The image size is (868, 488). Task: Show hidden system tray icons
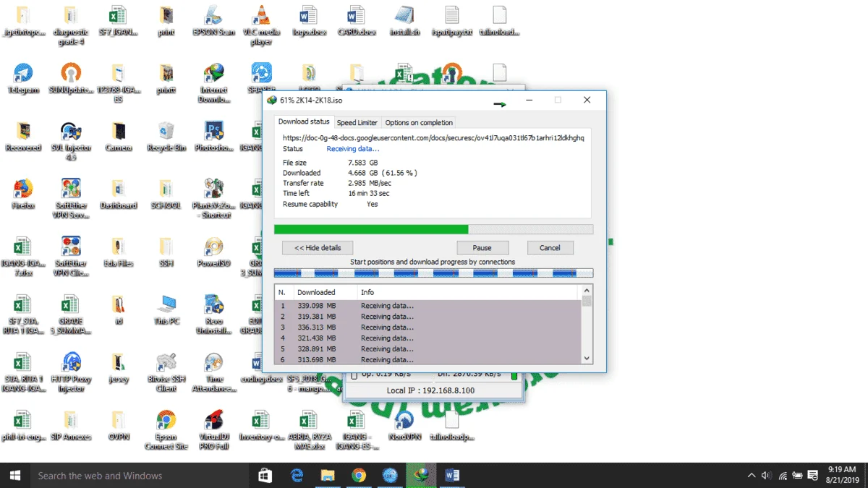751,475
